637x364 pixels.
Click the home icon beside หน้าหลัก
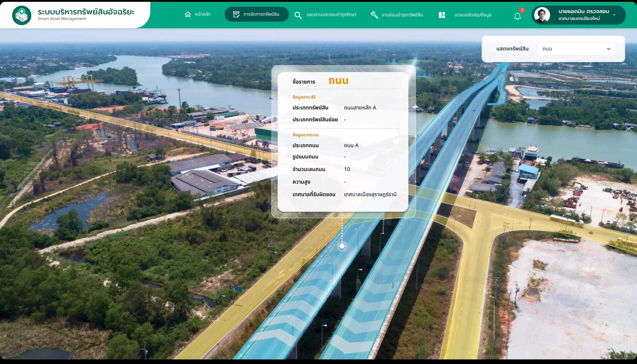click(188, 14)
